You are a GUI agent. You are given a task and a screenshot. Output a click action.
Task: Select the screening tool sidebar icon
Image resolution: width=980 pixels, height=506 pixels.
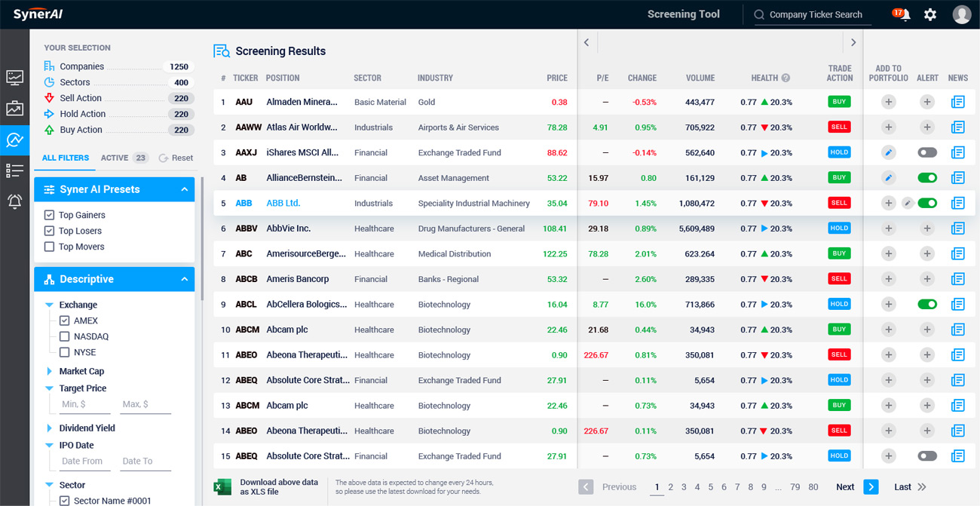pyautogui.click(x=14, y=140)
